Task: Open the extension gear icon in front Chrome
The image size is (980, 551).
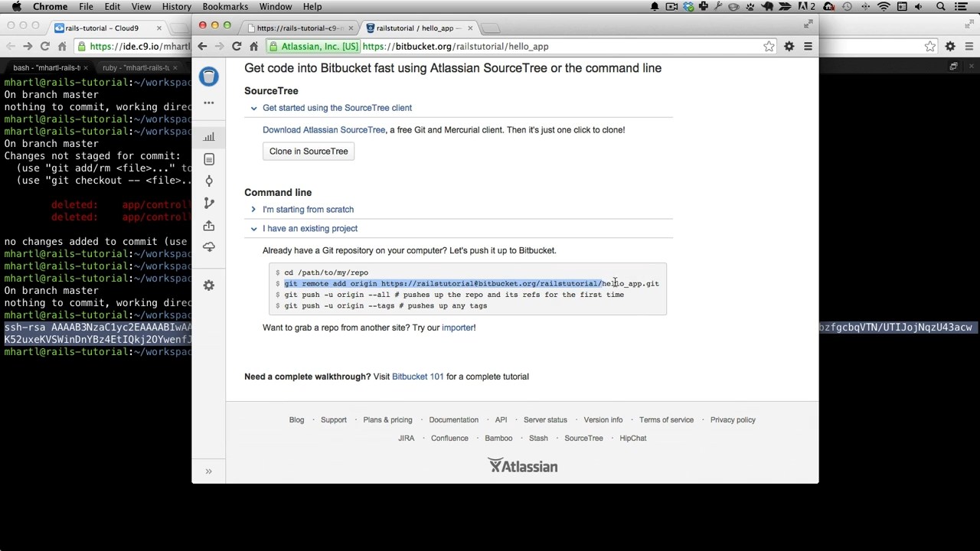Action: pos(789,47)
